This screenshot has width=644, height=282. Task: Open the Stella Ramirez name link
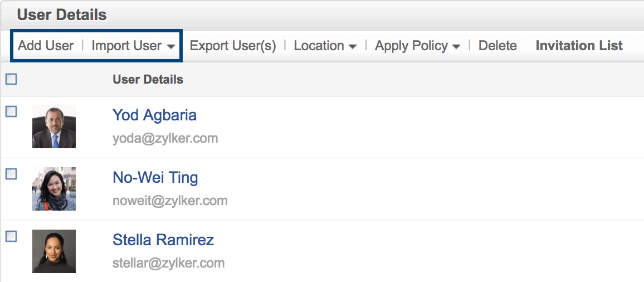163,240
